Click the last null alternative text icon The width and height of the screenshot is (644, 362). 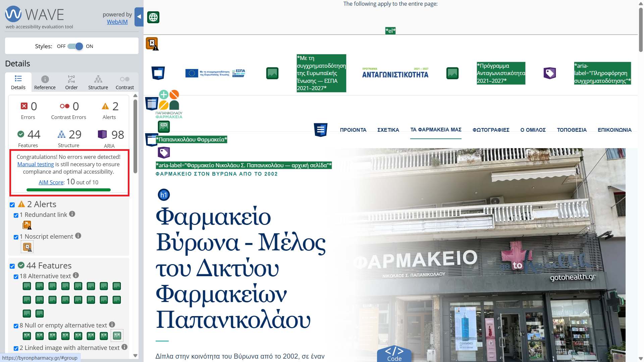117,336
